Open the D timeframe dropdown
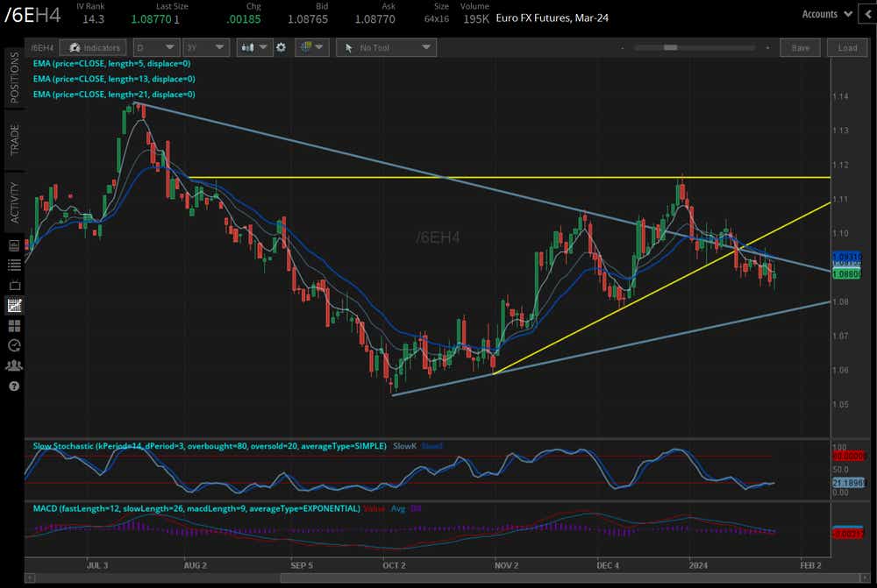Screen dimensions: 877x588 (x=155, y=47)
